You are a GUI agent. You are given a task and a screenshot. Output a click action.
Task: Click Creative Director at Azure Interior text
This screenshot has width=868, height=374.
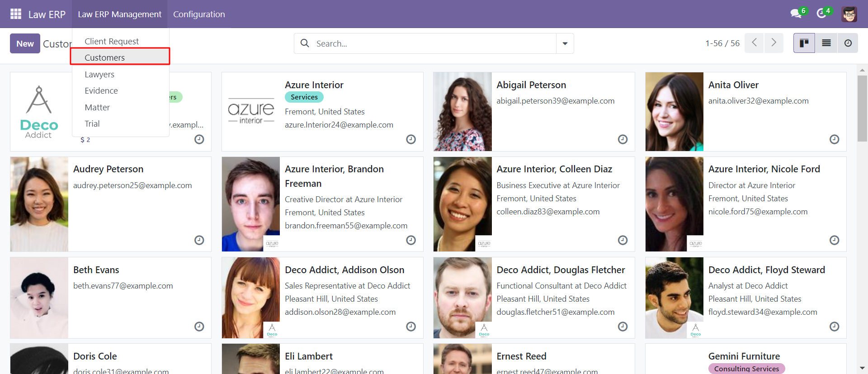[344, 199]
